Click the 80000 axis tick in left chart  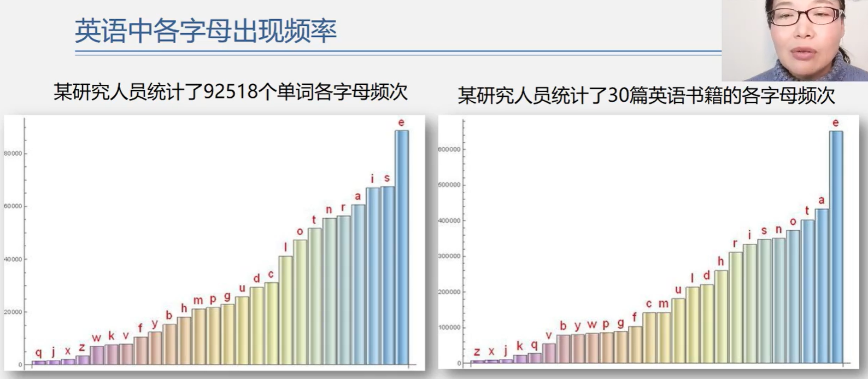tap(13, 154)
